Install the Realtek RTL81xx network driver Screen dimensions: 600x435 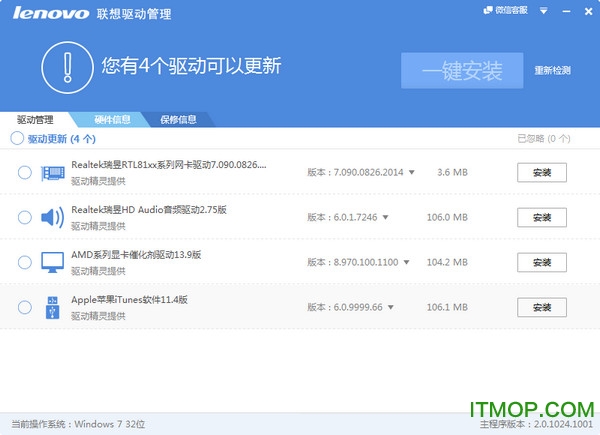coord(542,173)
